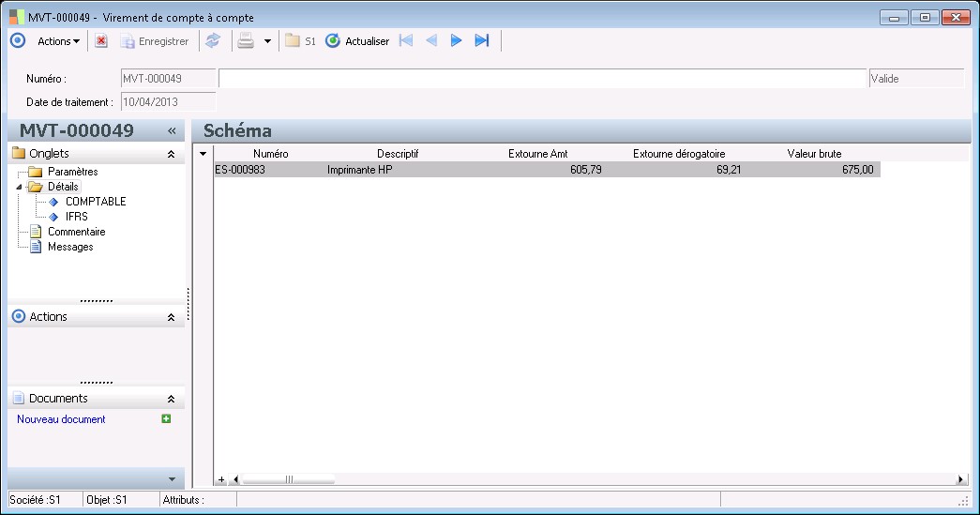Select the Paramètres tree item

pyautogui.click(x=72, y=172)
